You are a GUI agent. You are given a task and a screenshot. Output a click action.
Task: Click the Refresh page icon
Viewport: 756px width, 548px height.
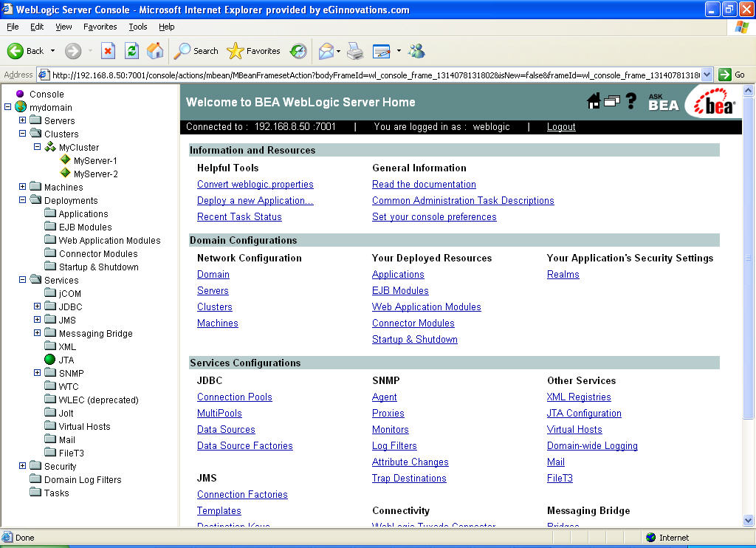click(131, 51)
